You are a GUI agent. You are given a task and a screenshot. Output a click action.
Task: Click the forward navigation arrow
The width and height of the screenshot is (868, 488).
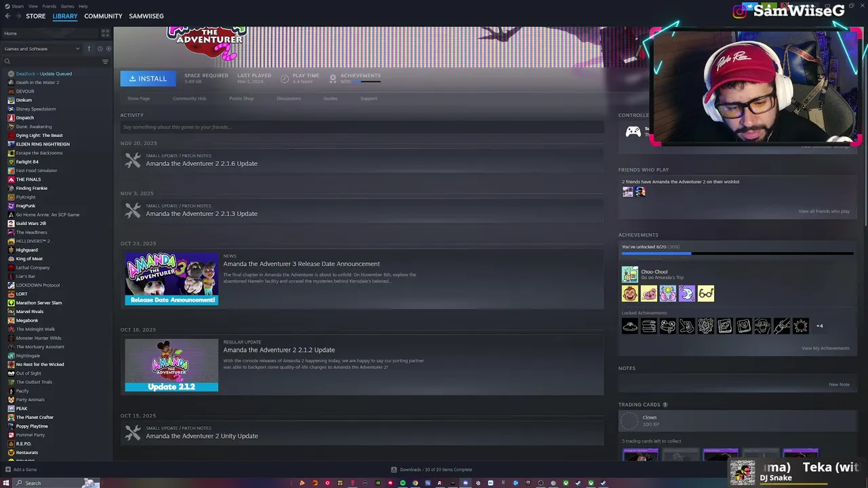18,16
